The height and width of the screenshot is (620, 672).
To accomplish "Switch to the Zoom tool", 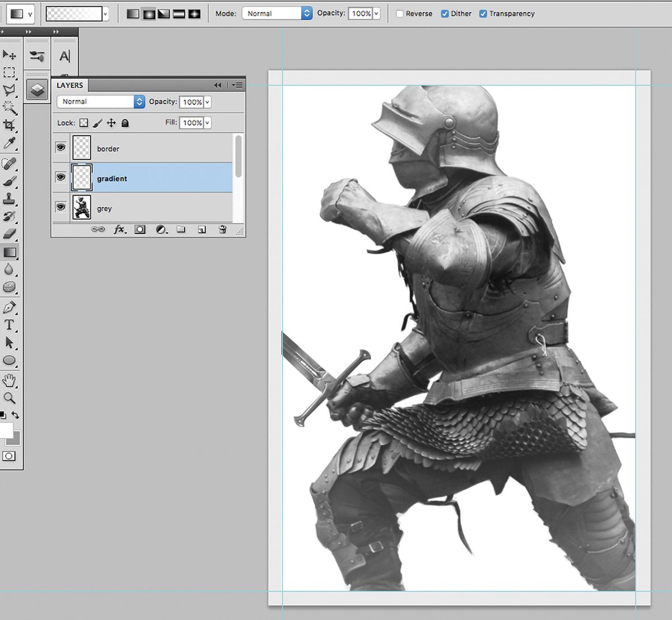I will (x=9, y=399).
